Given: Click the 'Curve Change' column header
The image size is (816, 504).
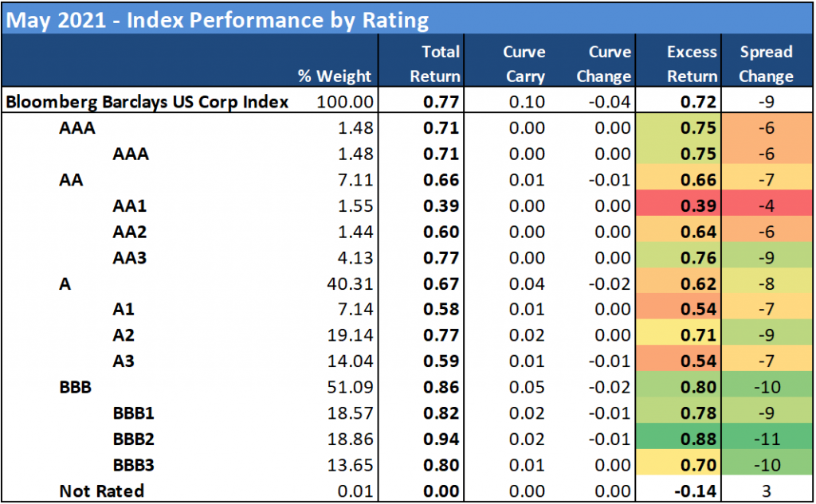Looking at the screenshot, I should (609, 64).
